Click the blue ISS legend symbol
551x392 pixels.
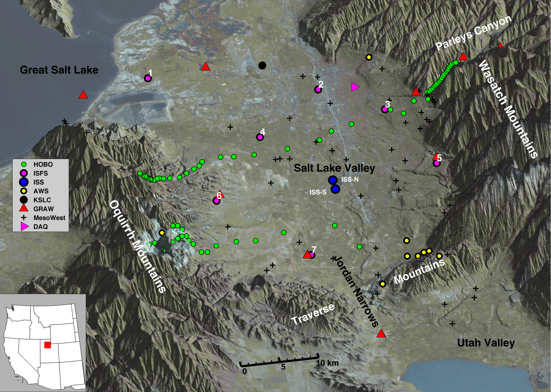(24, 182)
